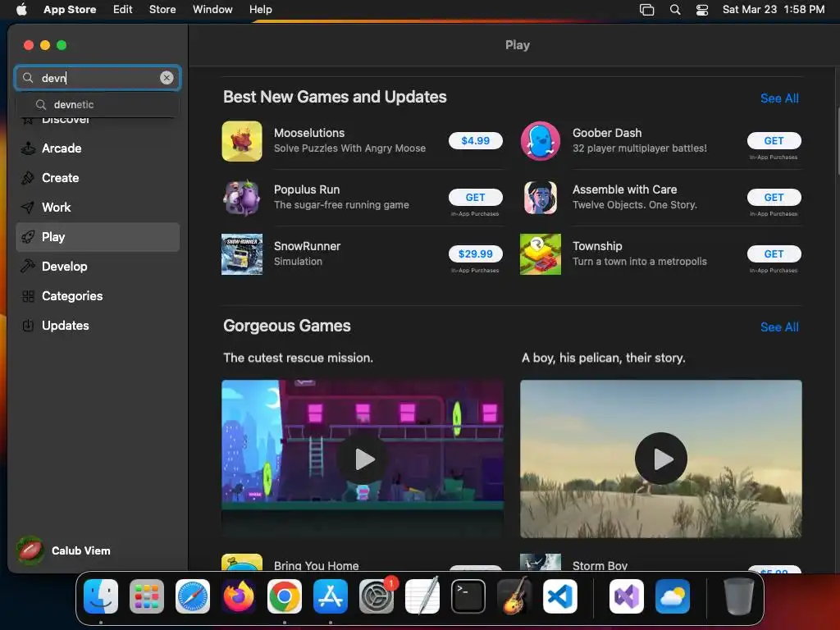The image size is (840, 630).
Task: See all Best New Games and Updates
Action: tap(779, 98)
